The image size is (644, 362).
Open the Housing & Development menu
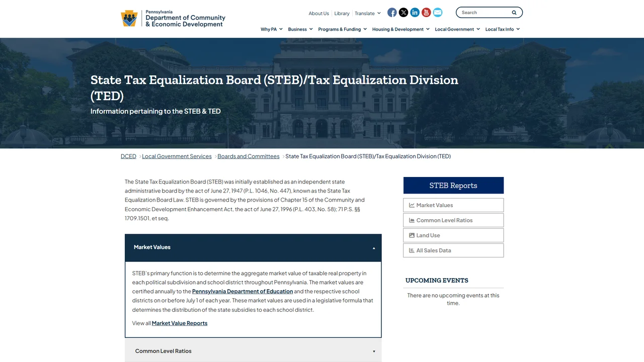tap(401, 29)
